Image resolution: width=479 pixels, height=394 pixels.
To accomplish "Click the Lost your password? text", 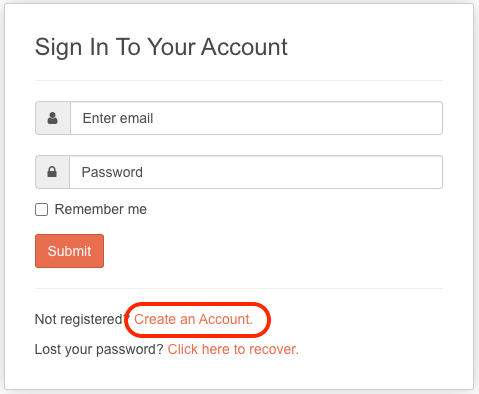I will (99, 349).
